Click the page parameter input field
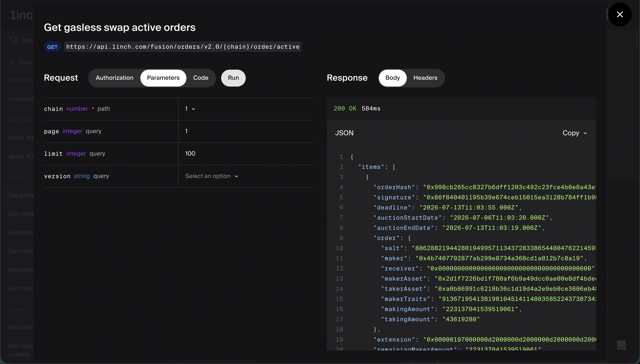The height and width of the screenshot is (364, 640). pyautogui.click(x=246, y=131)
